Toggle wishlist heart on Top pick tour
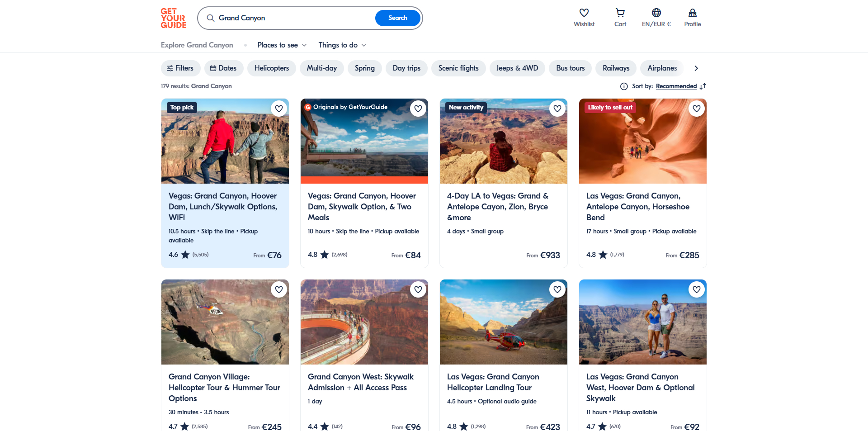Image resolution: width=868 pixels, height=431 pixels. point(279,109)
